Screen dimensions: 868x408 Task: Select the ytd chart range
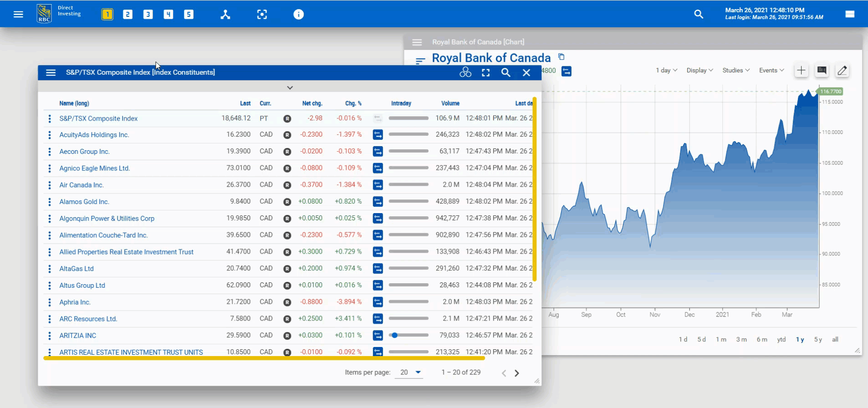781,340
